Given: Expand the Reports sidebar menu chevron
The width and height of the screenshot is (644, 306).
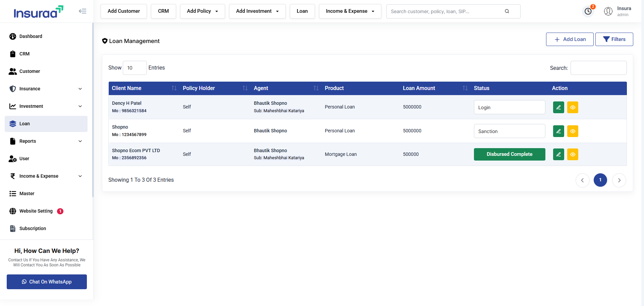Looking at the screenshot, I should (80, 141).
